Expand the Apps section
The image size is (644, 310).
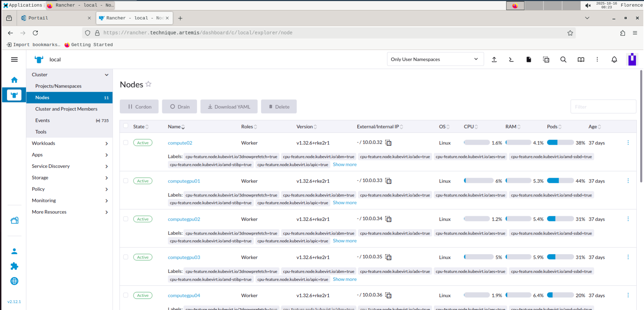coord(106,155)
